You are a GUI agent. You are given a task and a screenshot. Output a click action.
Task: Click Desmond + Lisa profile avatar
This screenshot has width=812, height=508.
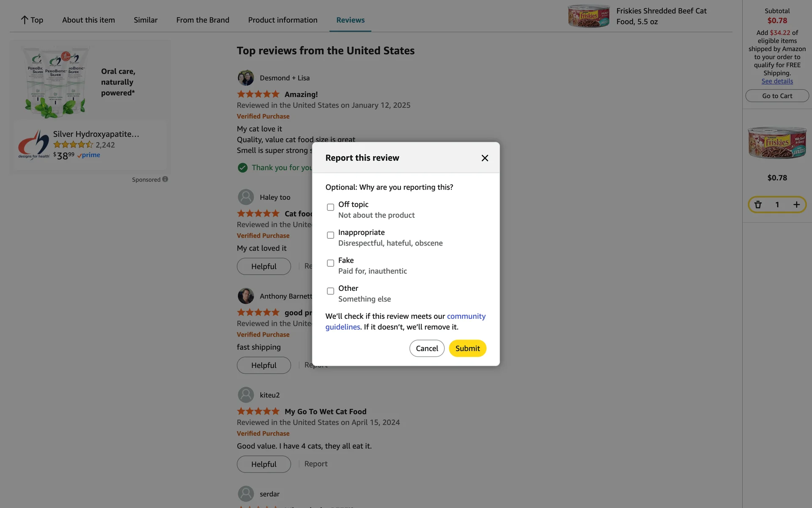[x=246, y=78]
